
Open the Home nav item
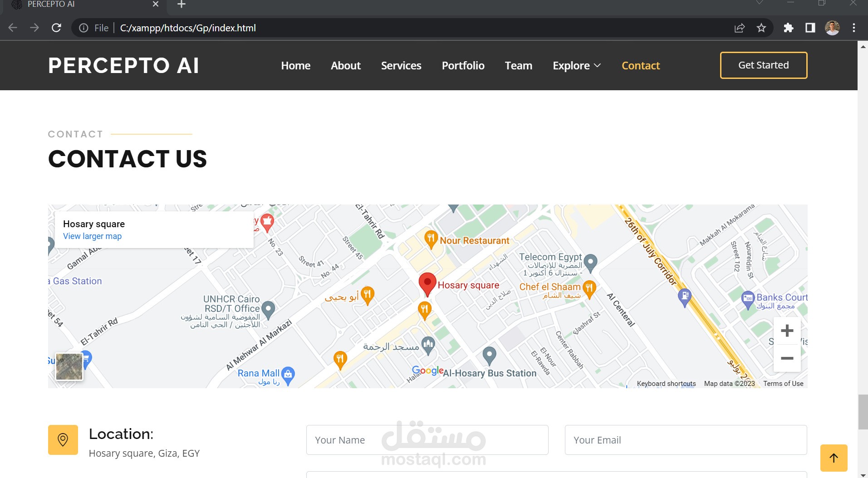(x=296, y=66)
